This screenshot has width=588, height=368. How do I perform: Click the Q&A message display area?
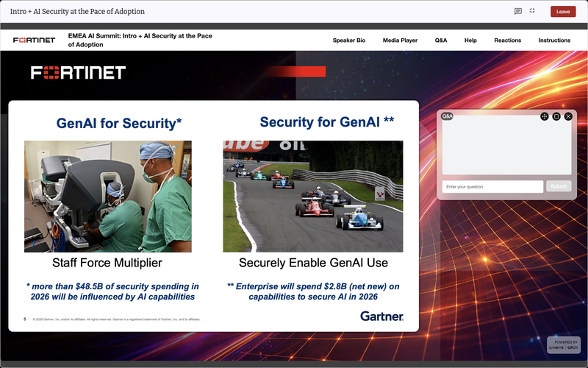[506, 144]
